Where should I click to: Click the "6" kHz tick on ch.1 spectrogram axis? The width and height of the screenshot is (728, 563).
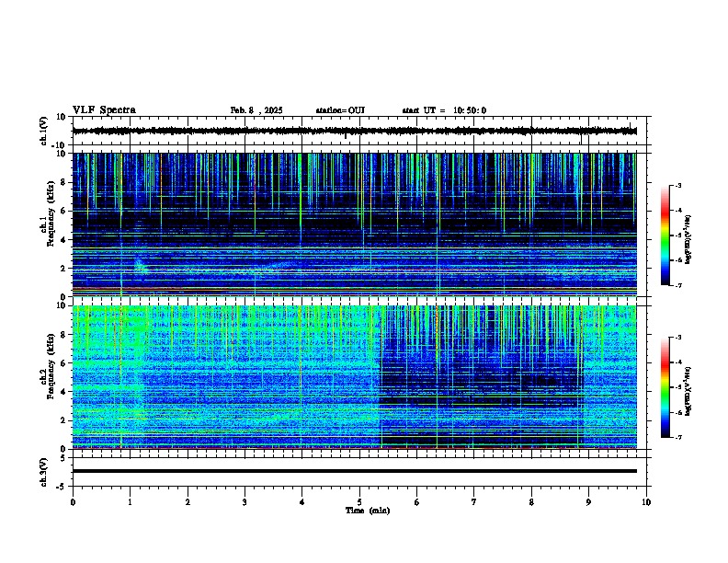coord(63,211)
